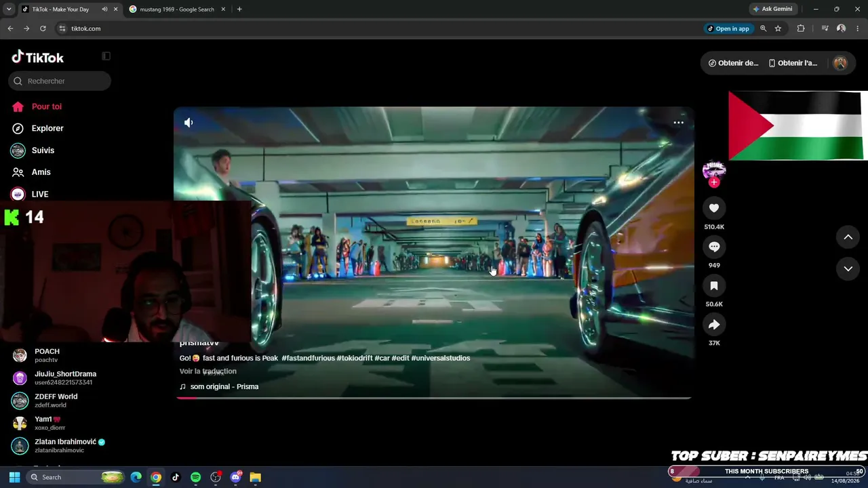Open OBS Studio from the taskbar

click(x=216, y=477)
